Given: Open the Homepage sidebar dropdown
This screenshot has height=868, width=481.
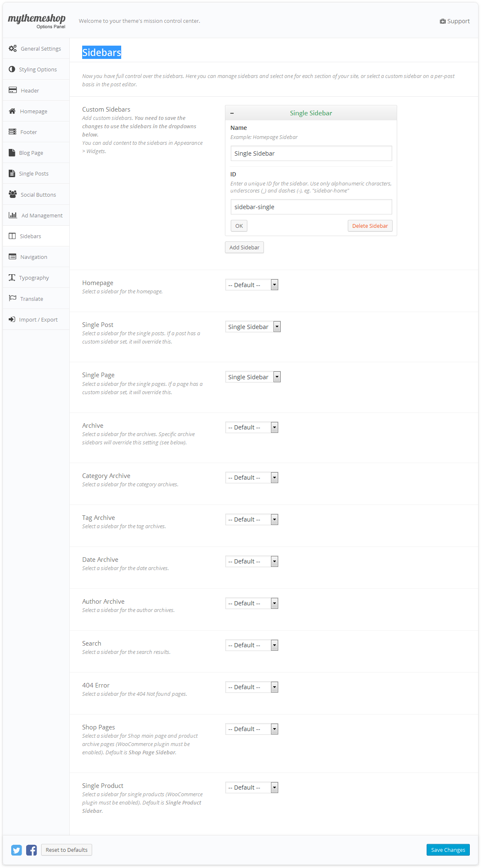Looking at the screenshot, I should tap(251, 285).
